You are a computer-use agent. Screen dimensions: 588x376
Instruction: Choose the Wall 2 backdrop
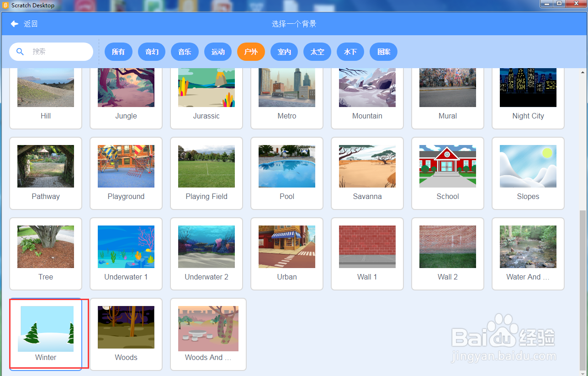coord(448,254)
